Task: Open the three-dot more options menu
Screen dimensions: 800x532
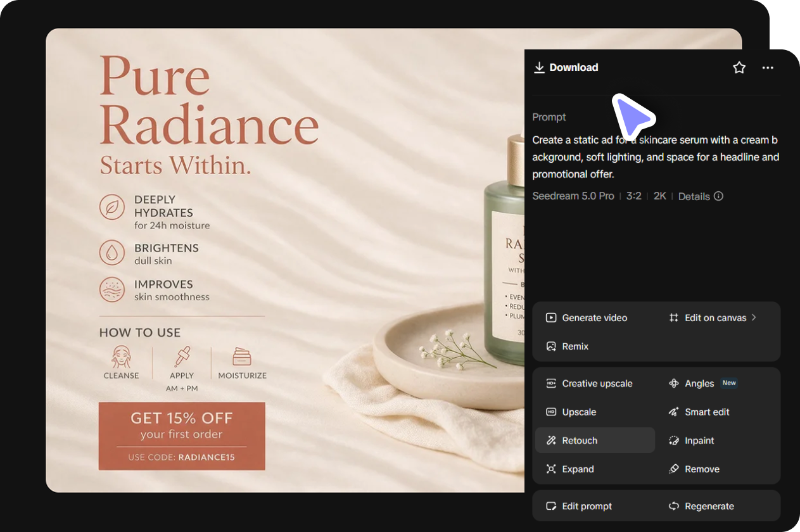Action: point(768,68)
